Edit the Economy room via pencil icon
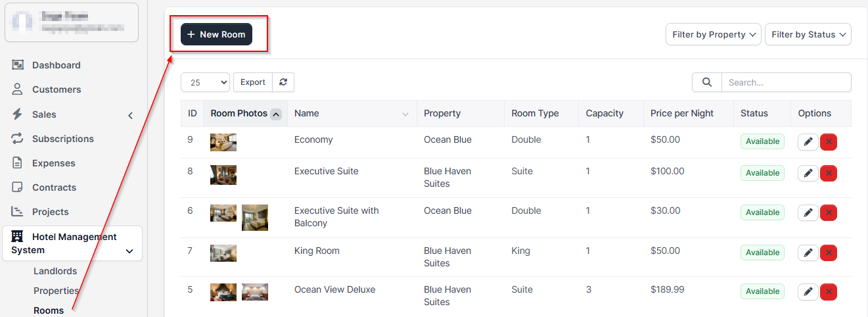 (808, 141)
